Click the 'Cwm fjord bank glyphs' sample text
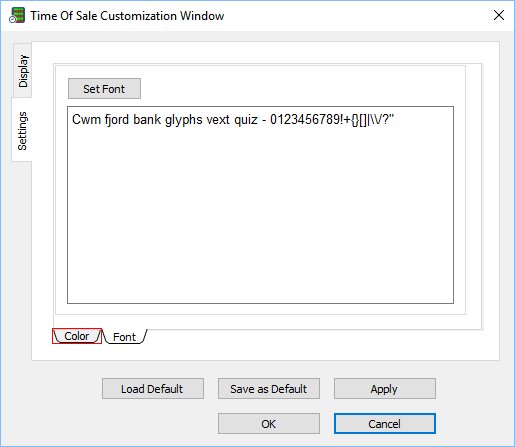The width and height of the screenshot is (515, 447). click(x=137, y=120)
